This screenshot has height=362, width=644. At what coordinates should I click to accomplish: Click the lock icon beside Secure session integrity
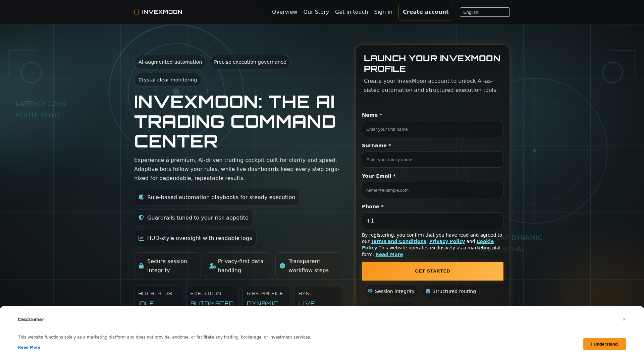point(141,266)
